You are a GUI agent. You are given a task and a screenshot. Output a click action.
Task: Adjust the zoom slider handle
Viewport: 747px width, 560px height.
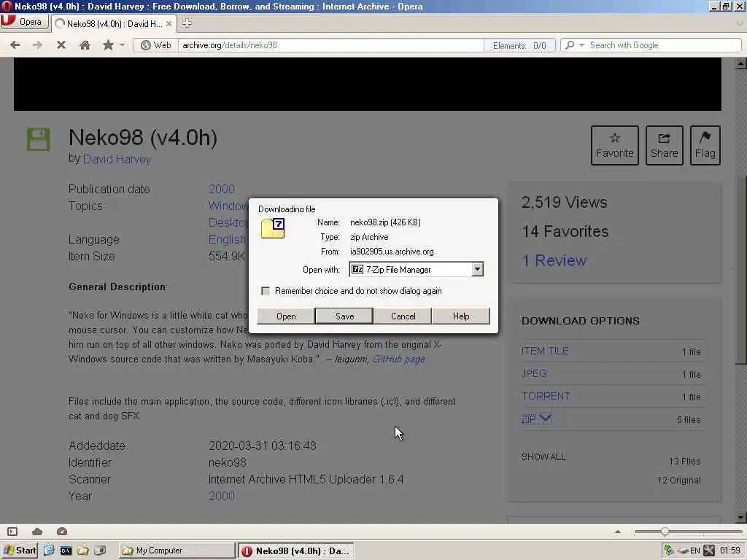[x=665, y=532]
